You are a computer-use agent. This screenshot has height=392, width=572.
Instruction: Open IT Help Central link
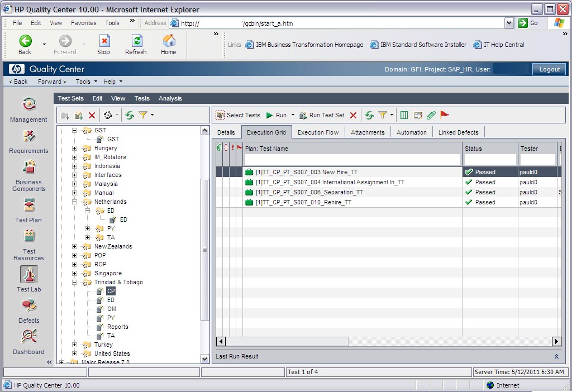499,45
